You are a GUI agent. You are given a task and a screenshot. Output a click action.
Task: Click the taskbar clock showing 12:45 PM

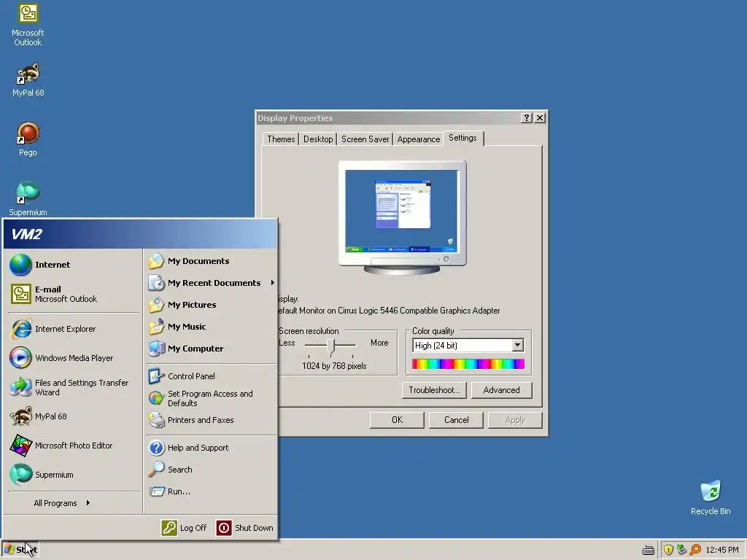pos(722,550)
